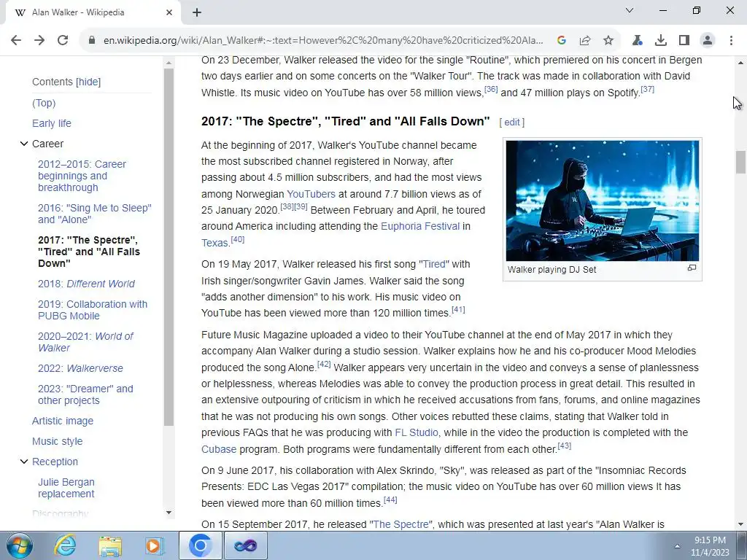Open Chrome three-dot menu
This screenshot has height=560, width=747.
[x=731, y=41]
